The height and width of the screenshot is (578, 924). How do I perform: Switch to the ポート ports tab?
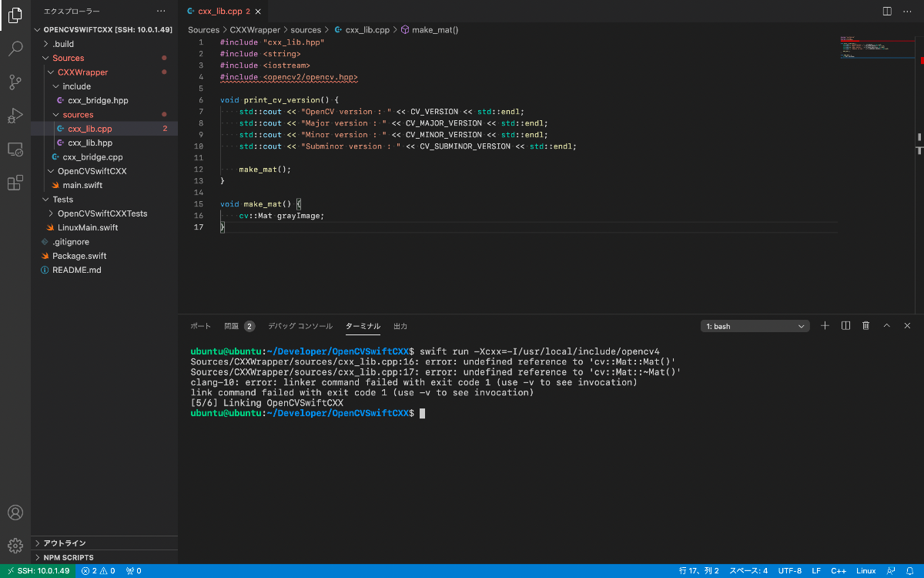[200, 326]
